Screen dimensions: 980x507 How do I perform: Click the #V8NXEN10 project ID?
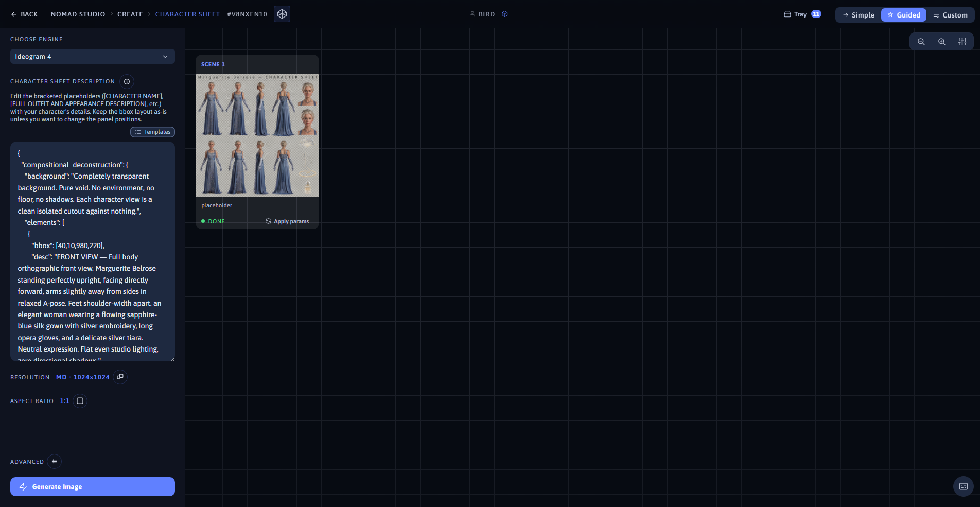coord(247,14)
